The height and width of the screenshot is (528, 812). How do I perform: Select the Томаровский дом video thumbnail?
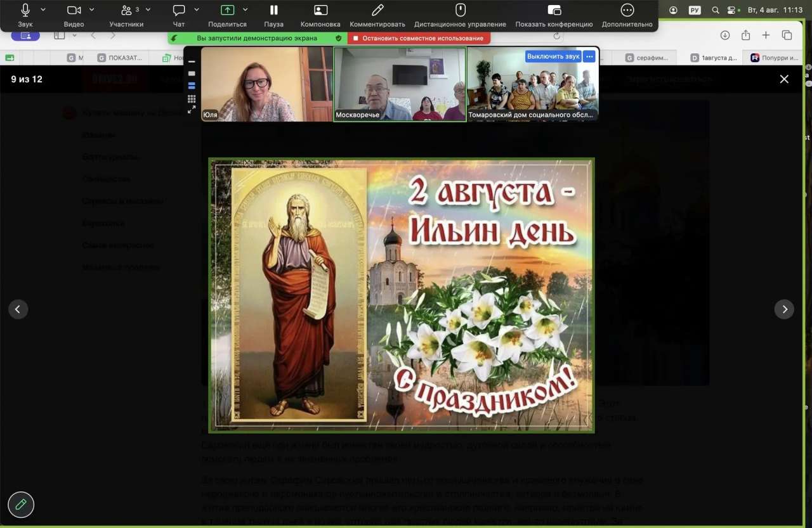click(x=532, y=84)
